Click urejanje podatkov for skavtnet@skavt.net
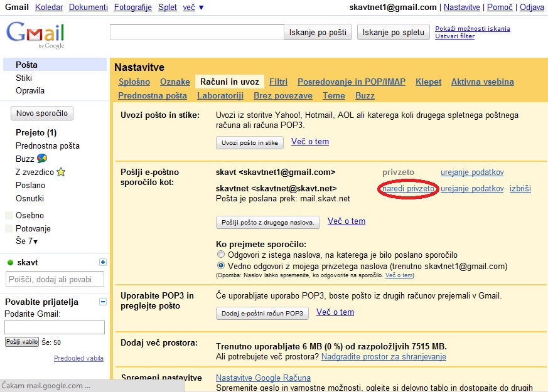 coord(472,189)
